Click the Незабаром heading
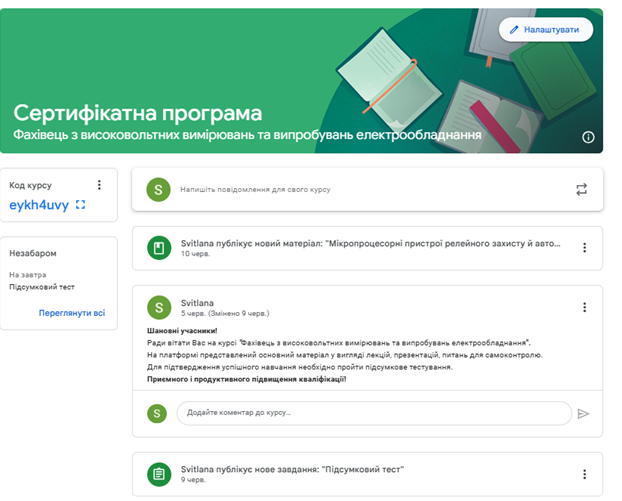The width and height of the screenshot is (622, 501). (33, 253)
